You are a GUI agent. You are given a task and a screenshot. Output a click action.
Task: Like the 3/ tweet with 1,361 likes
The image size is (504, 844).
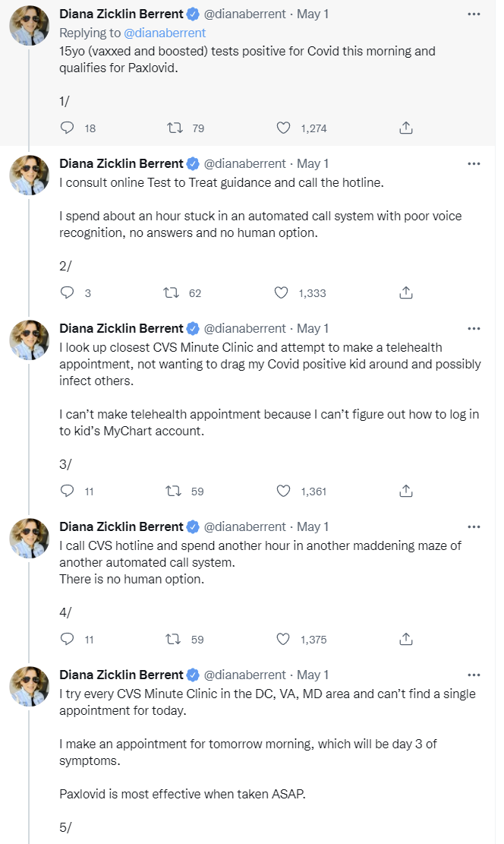click(x=283, y=491)
